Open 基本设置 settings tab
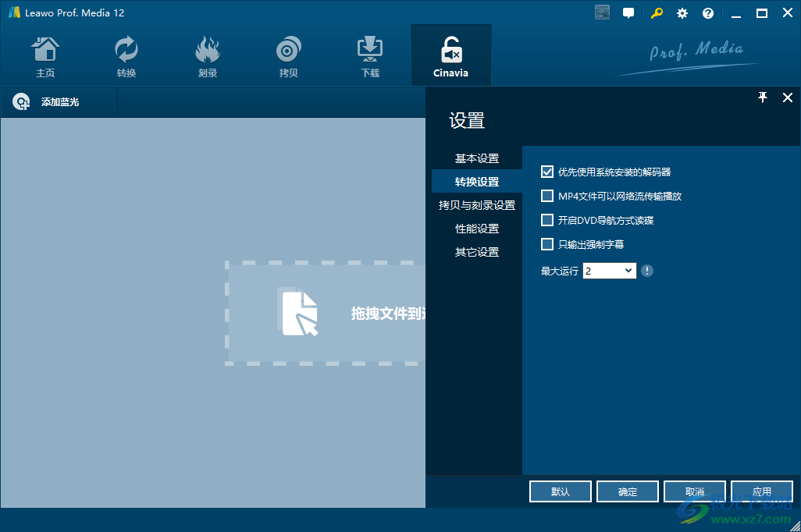 (476, 158)
